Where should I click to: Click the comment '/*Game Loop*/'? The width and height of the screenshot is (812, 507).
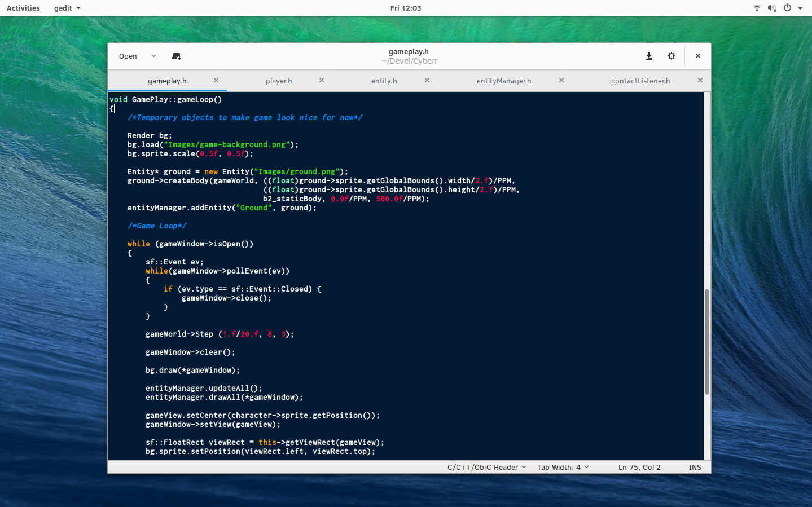click(157, 226)
